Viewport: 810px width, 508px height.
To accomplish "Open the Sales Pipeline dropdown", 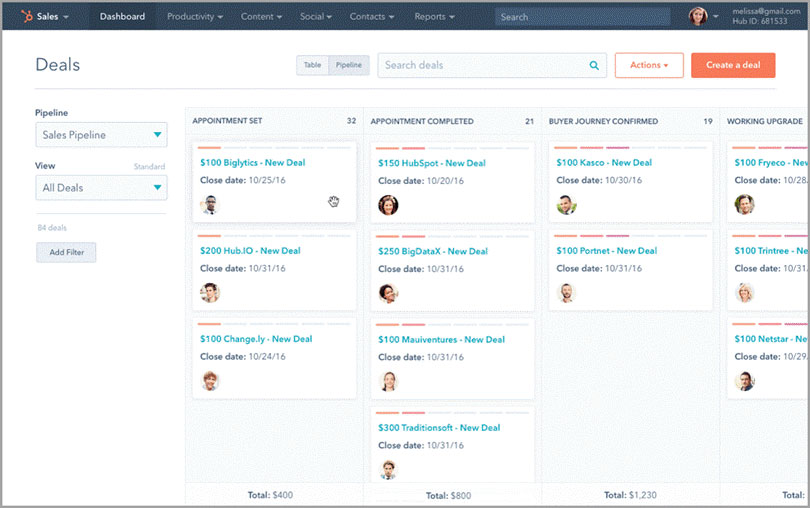I will [101, 135].
